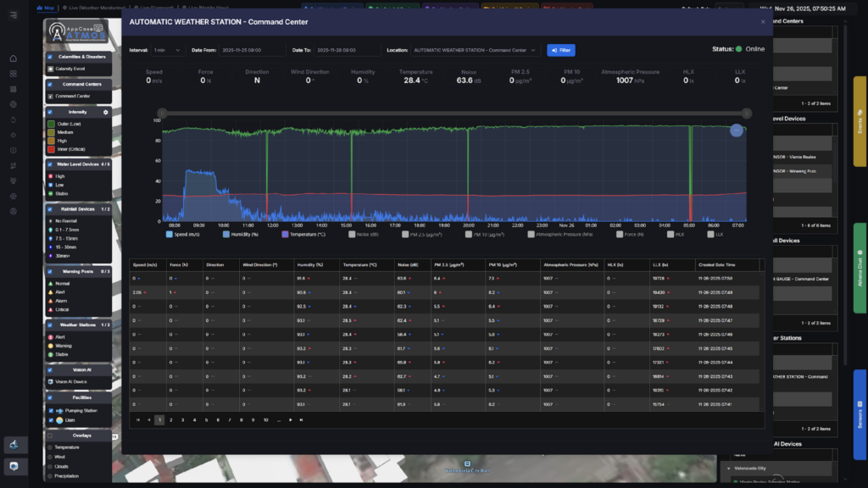Select the Clouds overlay radio
The height and width of the screenshot is (488, 868).
click(50, 467)
